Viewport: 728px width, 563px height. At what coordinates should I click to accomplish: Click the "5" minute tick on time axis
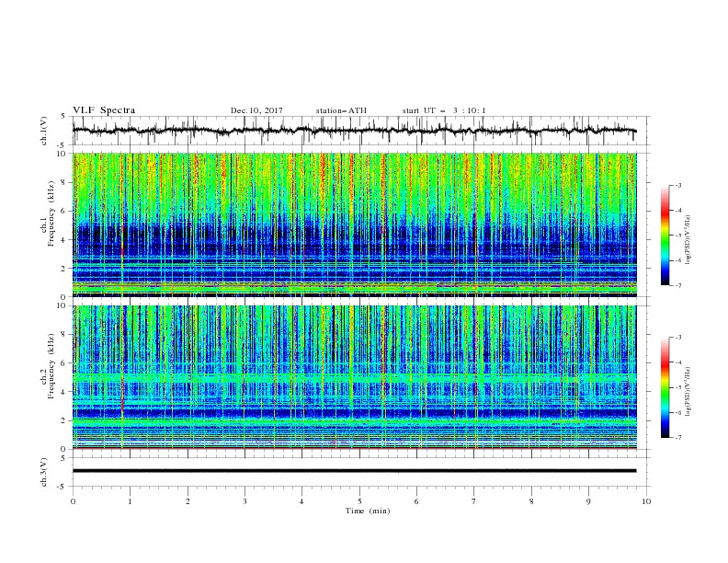click(359, 501)
